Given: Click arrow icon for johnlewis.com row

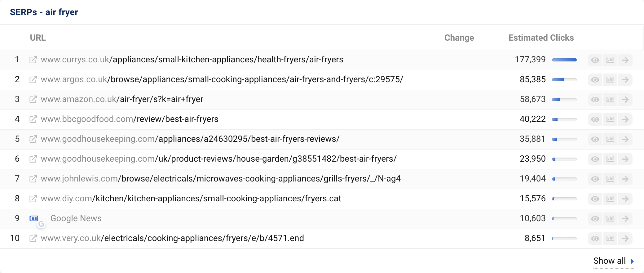Looking at the screenshot, I should (x=625, y=179).
